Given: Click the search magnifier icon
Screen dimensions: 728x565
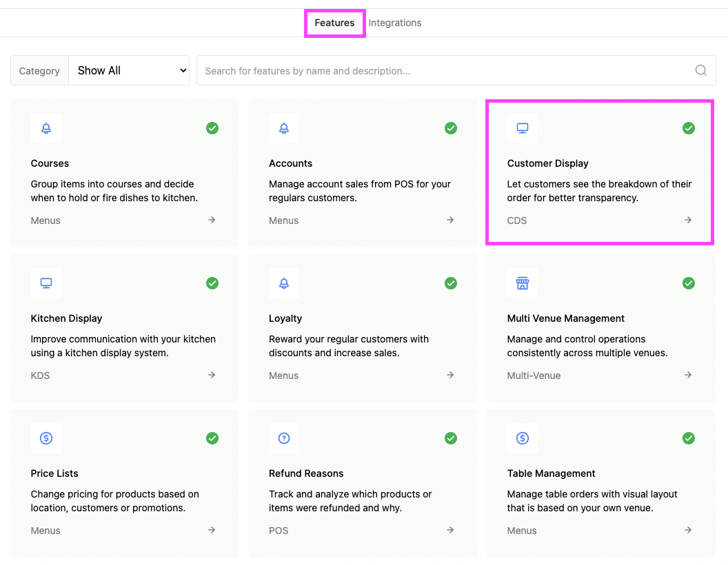Looking at the screenshot, I should pyautogui.click(x=700, y=70).
